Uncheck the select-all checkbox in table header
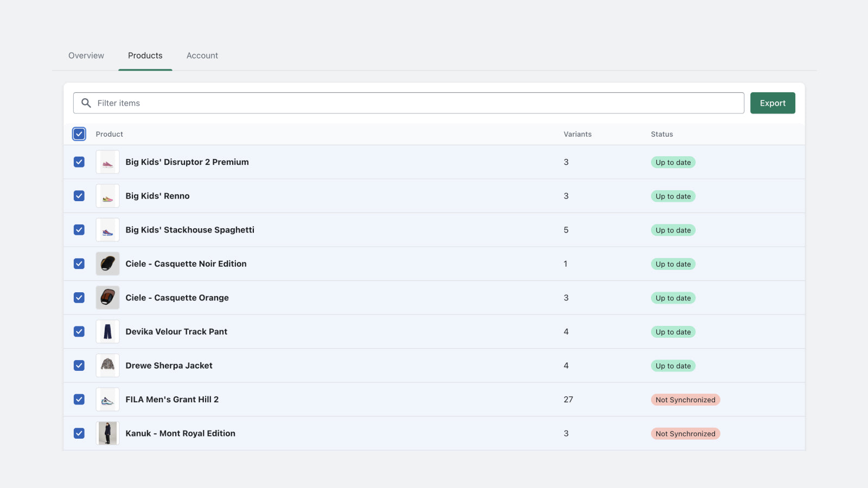868x488 pixels. coord(79,134)
